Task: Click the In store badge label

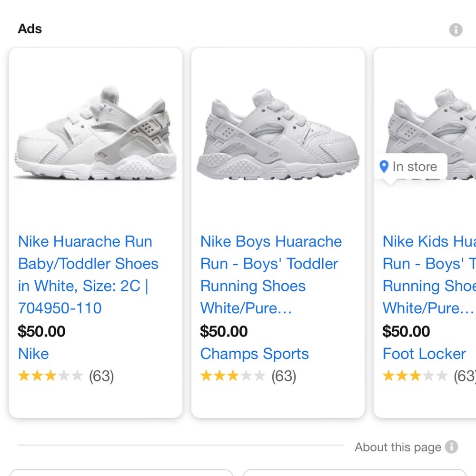Action: [x=415, y=167]
